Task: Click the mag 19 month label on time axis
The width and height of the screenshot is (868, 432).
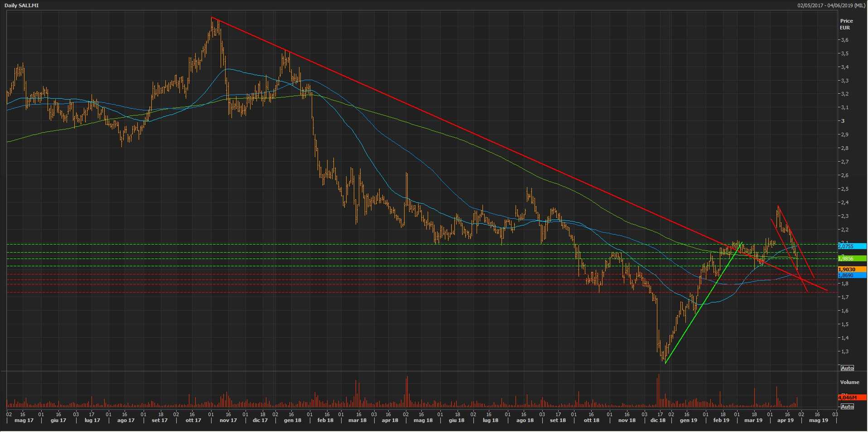Action: pos(818,420)
